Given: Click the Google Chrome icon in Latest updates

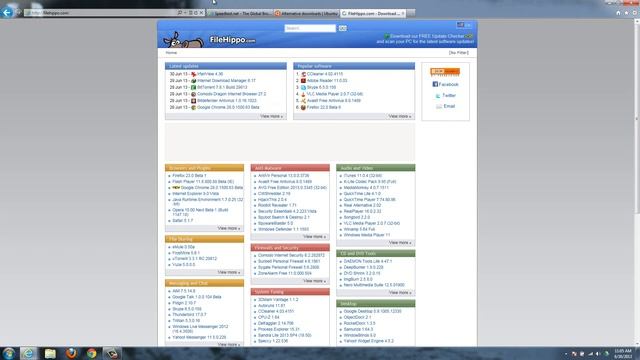Looking at the screenshot, I should pos(193,107).
